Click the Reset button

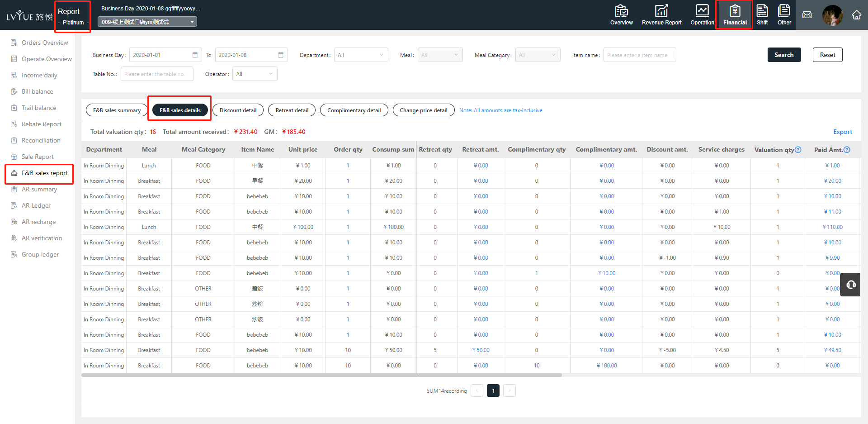click(x=828, y=55)
